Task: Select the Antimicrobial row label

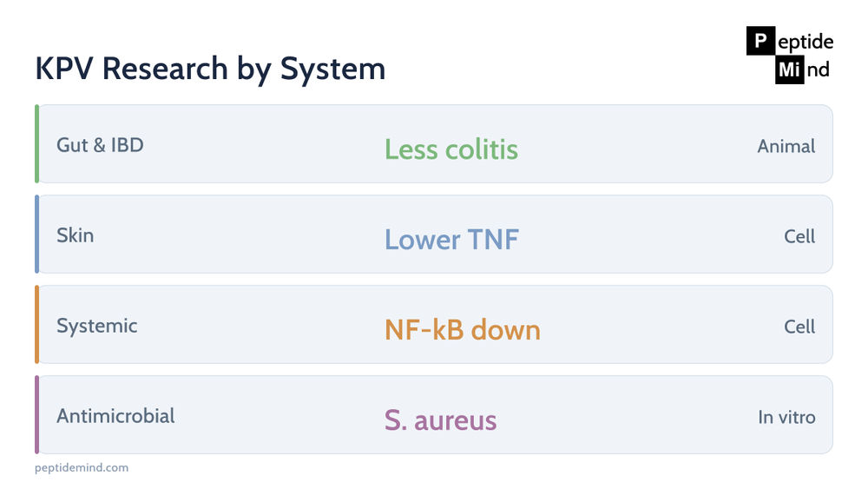Action: click(x=115, y=416)
